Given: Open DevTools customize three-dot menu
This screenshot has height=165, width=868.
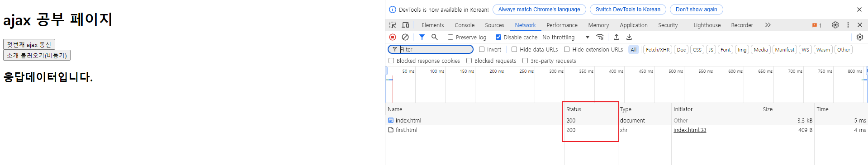Looking at the screenshot, I should [848, 25].
